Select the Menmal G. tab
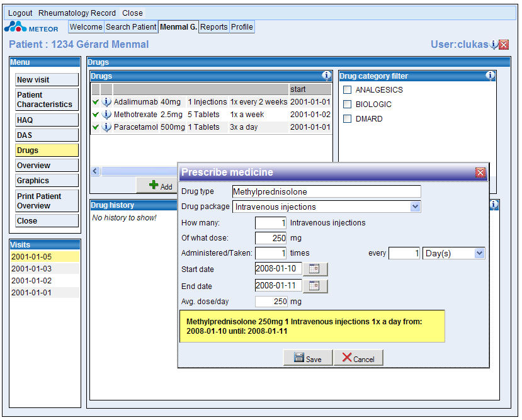 coord(178,27)
